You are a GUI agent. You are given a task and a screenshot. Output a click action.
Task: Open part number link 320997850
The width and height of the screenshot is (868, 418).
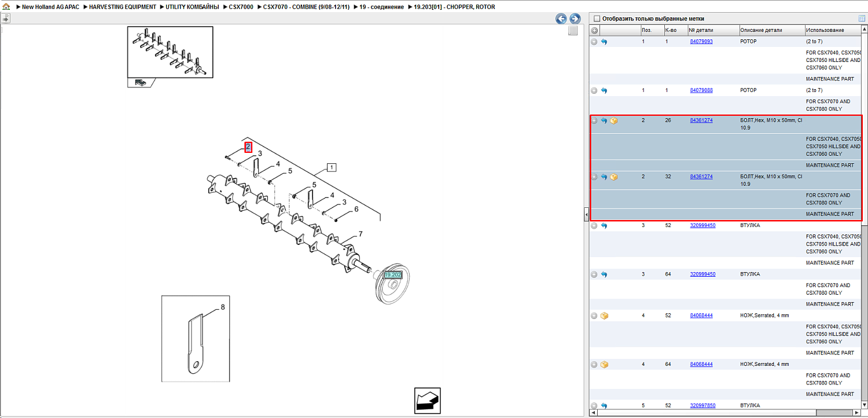pos(703,405)
